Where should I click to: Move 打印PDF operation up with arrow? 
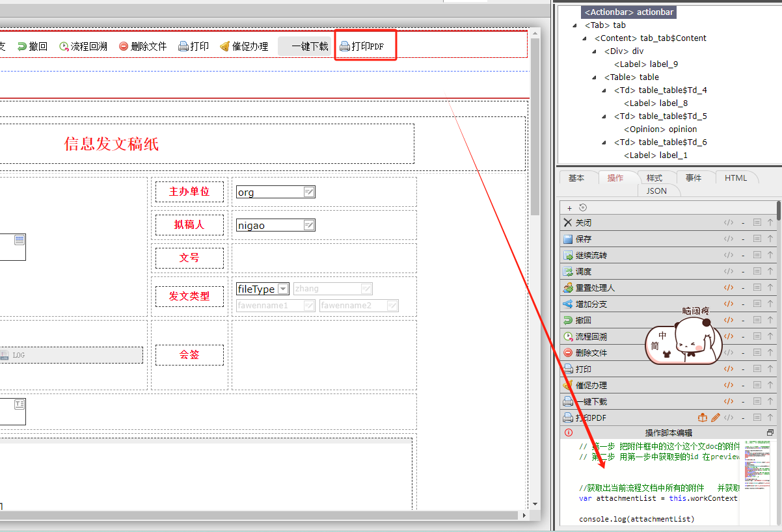click(x=770, y=418)
